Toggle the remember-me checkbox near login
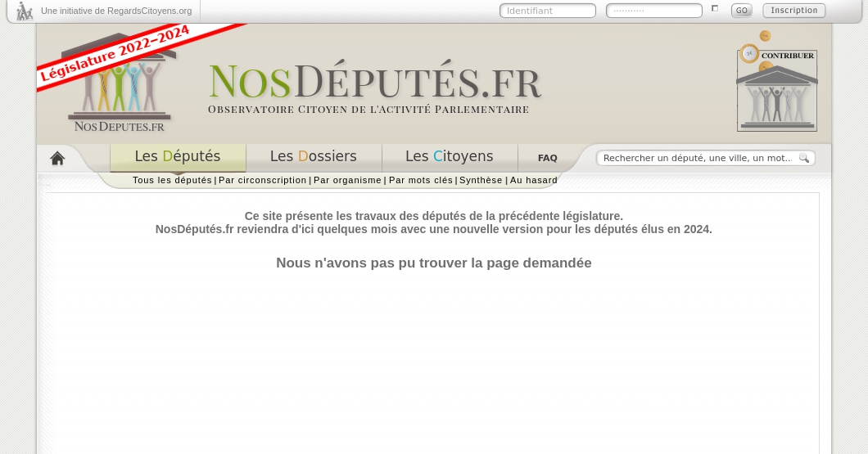This screenshot has width=868, height=454. tap(715, 8)
